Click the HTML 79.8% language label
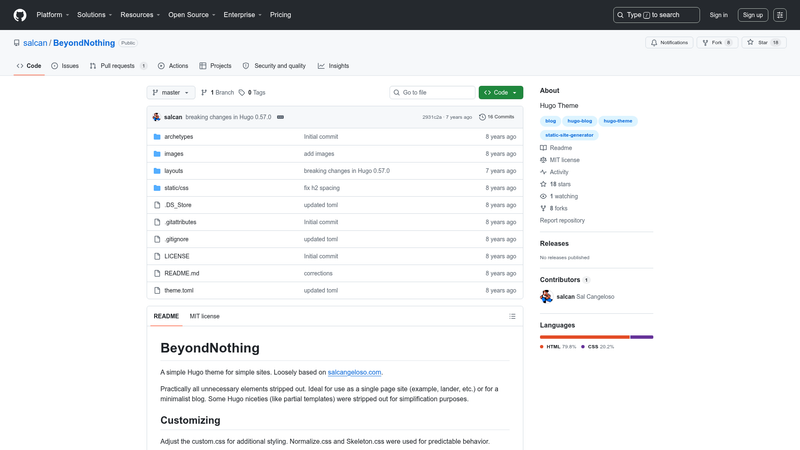 558,347
